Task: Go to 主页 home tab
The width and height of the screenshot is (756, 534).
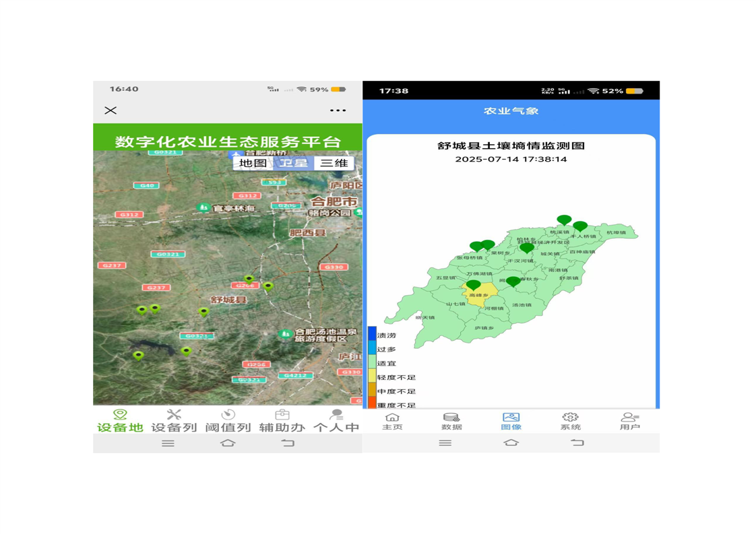Action: (392, 422)
